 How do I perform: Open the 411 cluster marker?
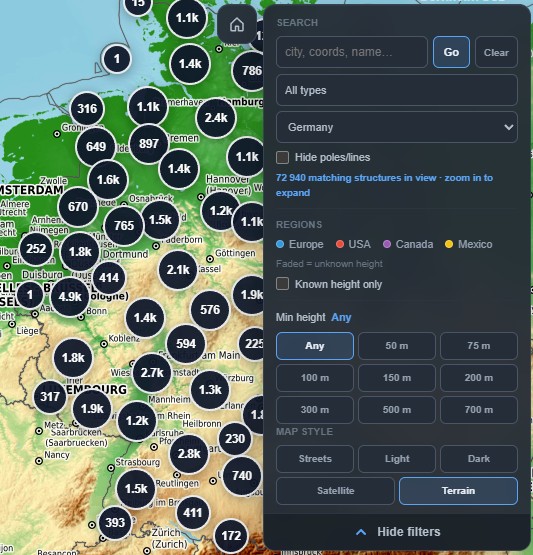tap(193, 513)
